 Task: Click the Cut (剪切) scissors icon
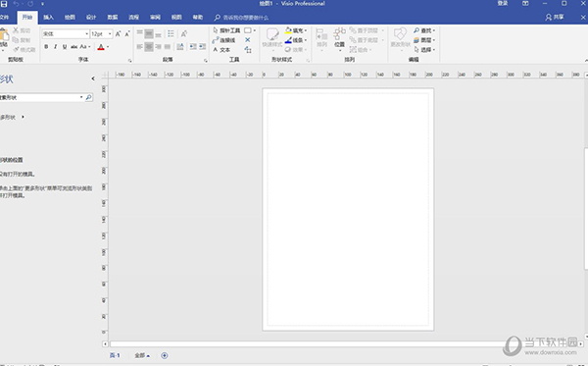16,30
